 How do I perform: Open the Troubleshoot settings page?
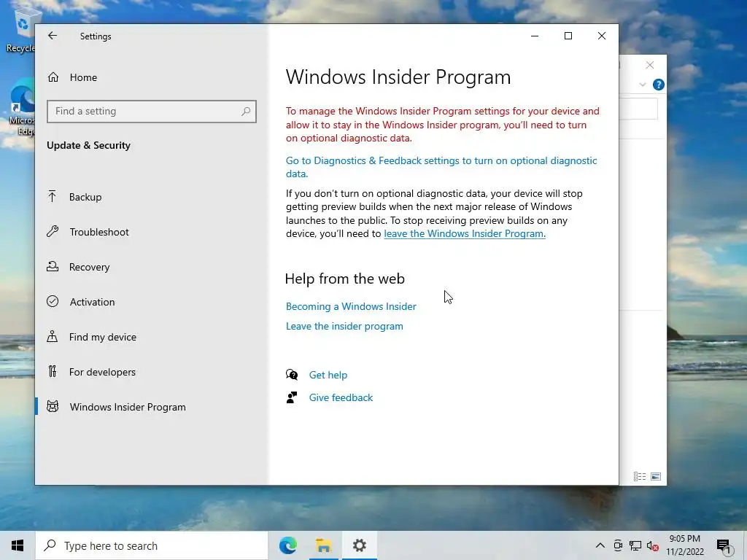152,232
